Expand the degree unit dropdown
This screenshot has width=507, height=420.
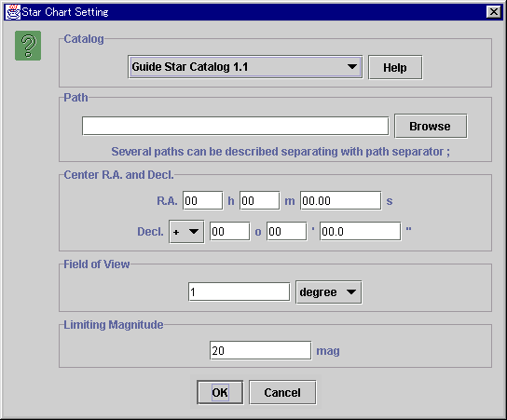tap(328, 292)
